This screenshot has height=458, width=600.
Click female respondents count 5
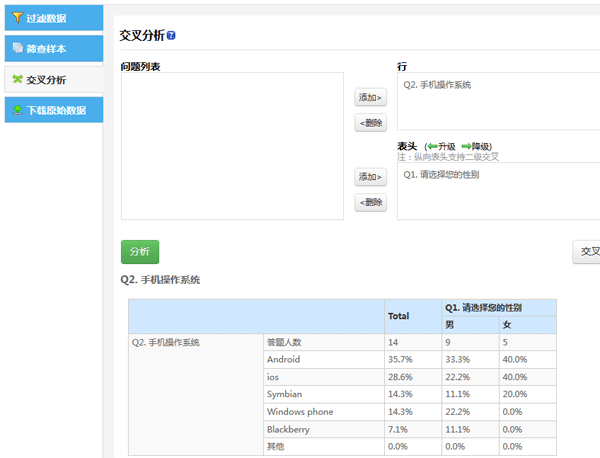click(x=505, y=342)
